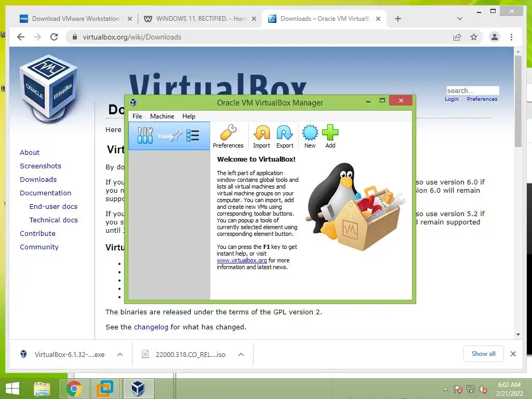
Task: Select the Tools item in left pane
Action: tap(169, 136)
